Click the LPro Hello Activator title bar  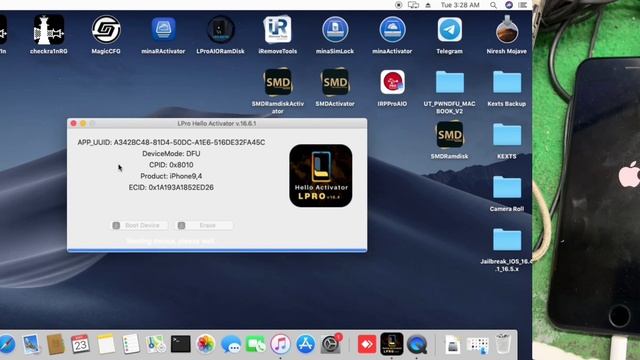pyautogui.click(x=217, y=123)
